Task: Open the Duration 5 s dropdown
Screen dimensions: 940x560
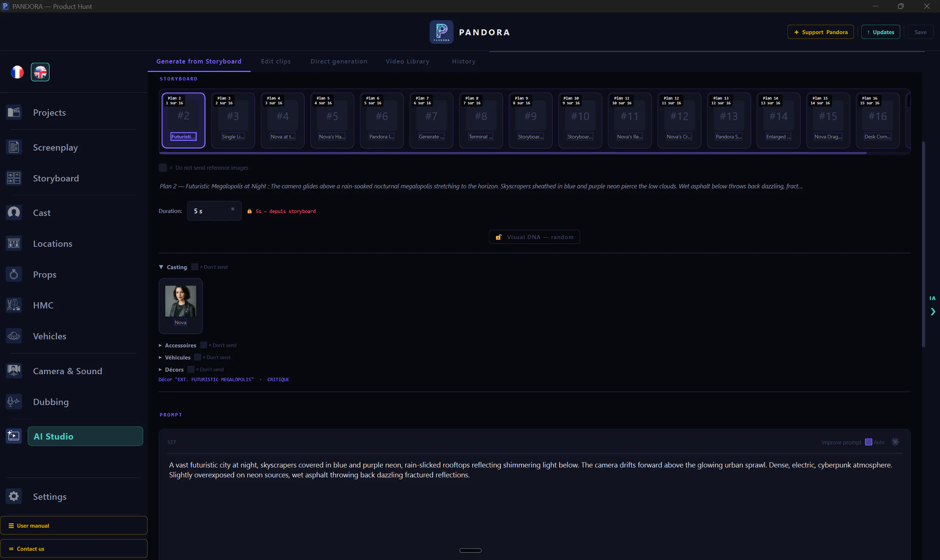Action: pos(215,211)
